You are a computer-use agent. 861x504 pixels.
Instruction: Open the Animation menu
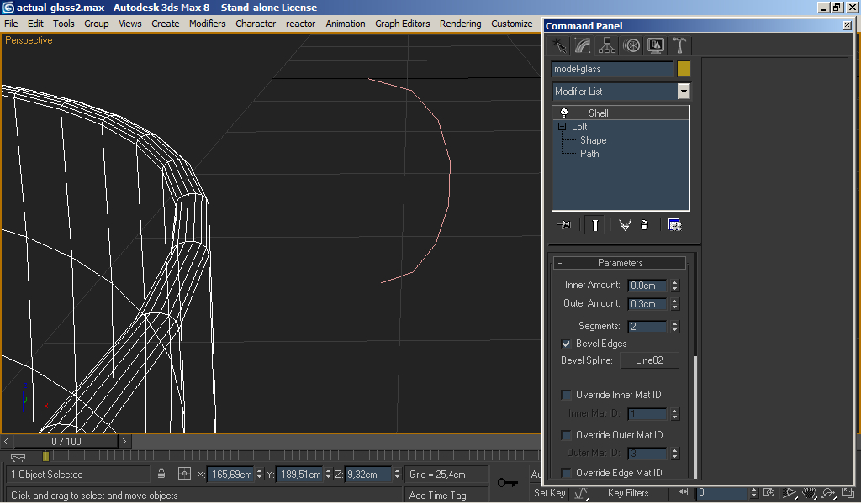(346, 24)
